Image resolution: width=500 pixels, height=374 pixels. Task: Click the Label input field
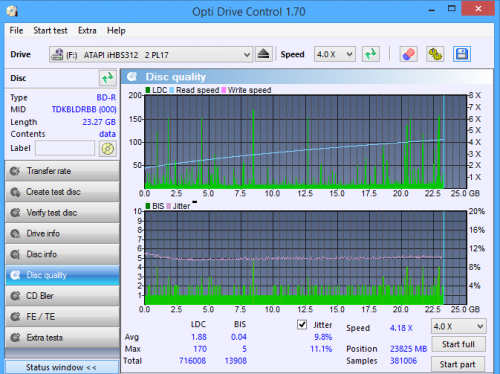pos(65,148)
